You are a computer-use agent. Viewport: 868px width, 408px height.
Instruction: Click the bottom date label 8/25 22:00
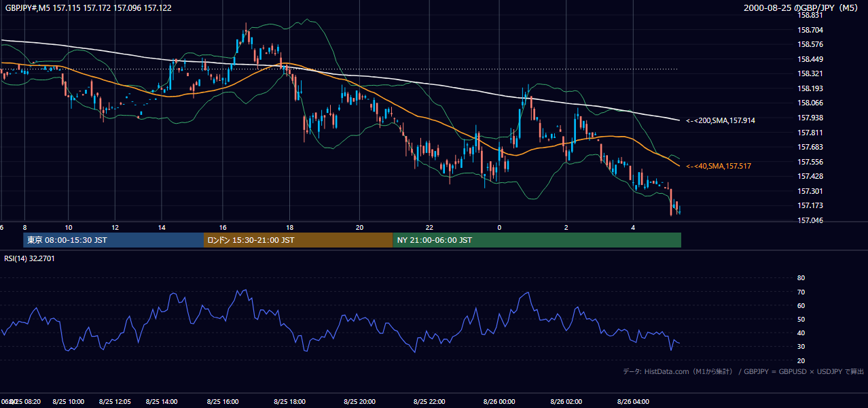(429, 402)
